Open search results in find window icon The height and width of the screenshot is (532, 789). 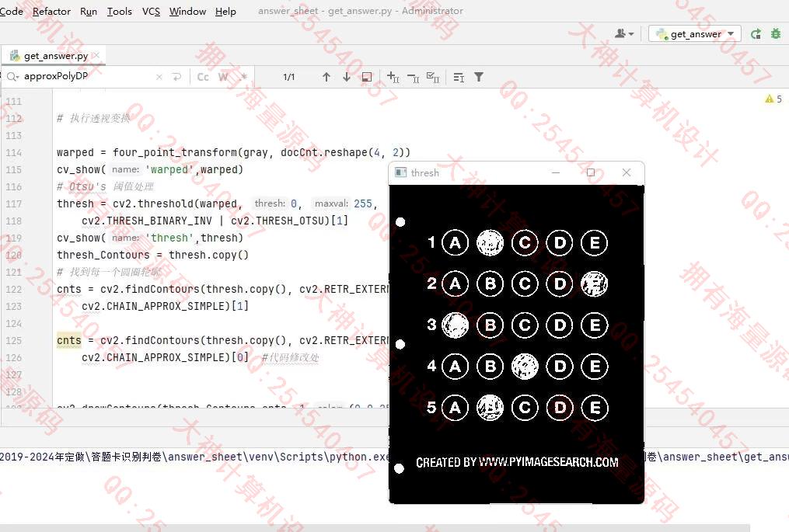(x=367, y=77)
